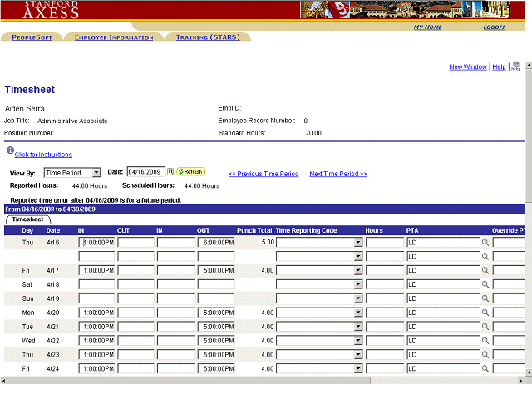Open the Training (STARS) tab
Screen dimensions: 532x399
point(207,37)
